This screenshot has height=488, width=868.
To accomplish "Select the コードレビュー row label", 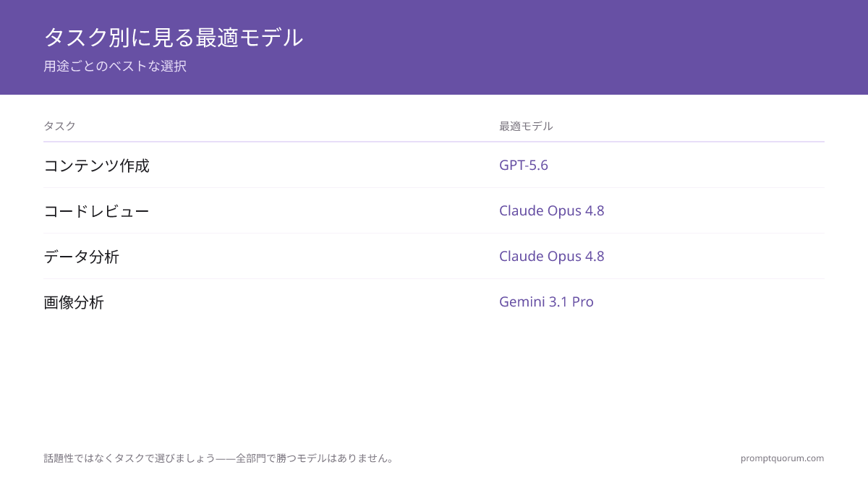I will 96,211.
